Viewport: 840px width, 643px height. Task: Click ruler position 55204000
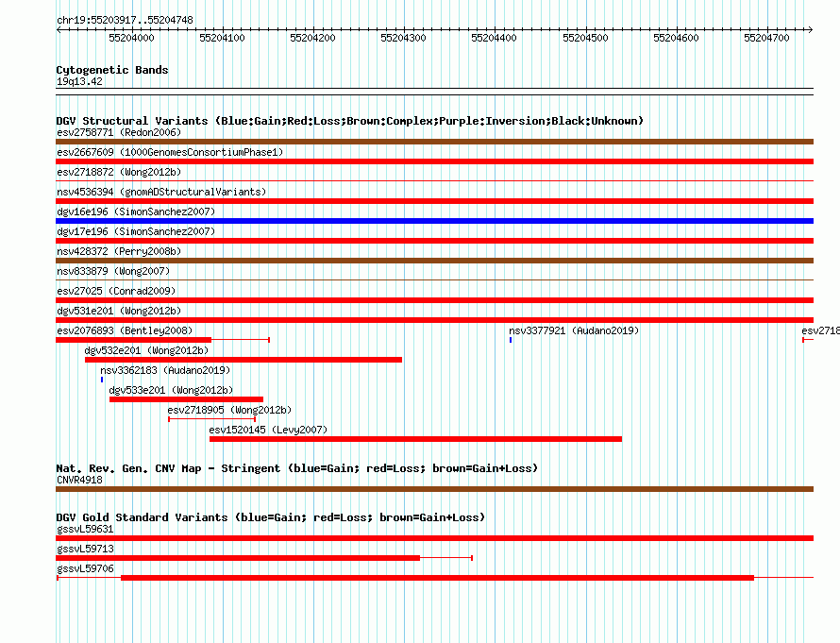tap(131, 38)
